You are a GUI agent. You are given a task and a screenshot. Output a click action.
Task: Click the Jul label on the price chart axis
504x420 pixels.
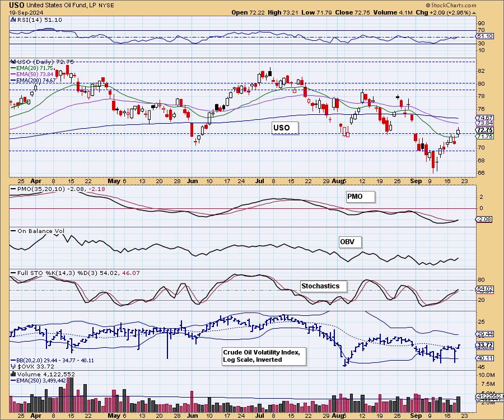[x=260, y=181]
